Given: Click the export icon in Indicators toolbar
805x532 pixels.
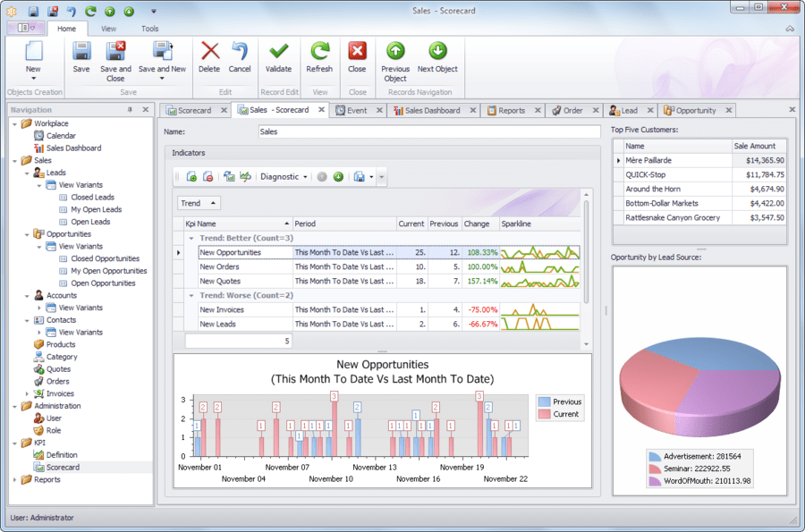Looking at the screenshot, I should (x=359, y=177).
